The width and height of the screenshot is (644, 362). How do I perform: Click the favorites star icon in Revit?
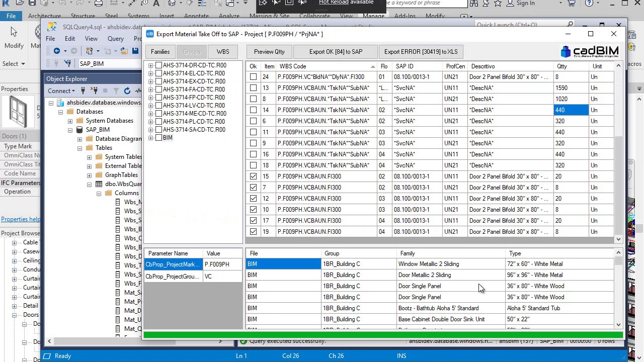click(x=498, y=3)
